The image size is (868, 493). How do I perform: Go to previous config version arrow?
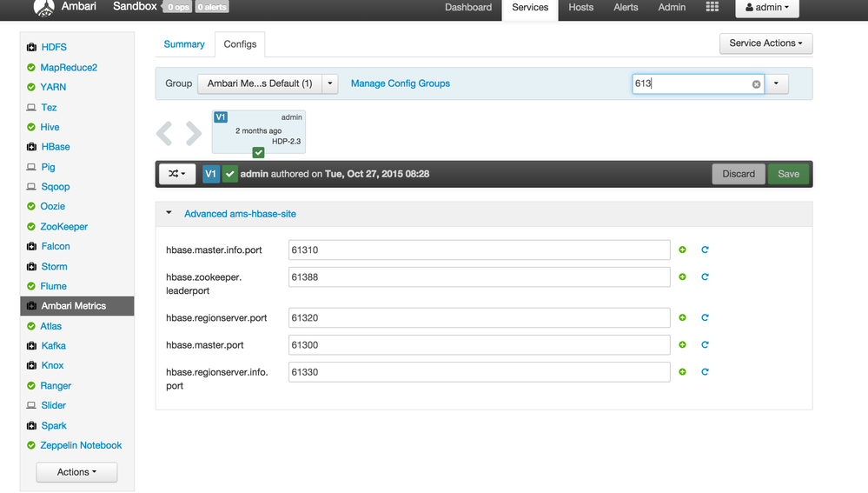click(x=164, y=134)
